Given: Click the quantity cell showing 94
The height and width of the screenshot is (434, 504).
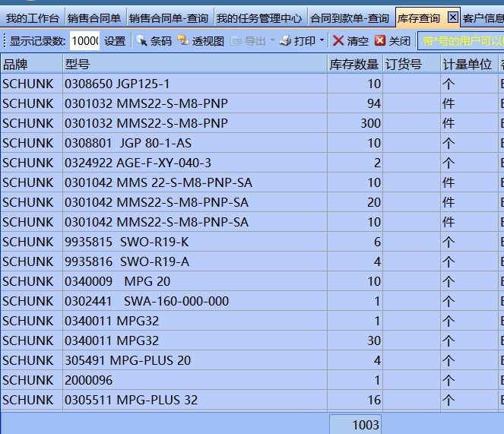Looking at the screenshot, I should pyautogui.click(x=355, y=103).
